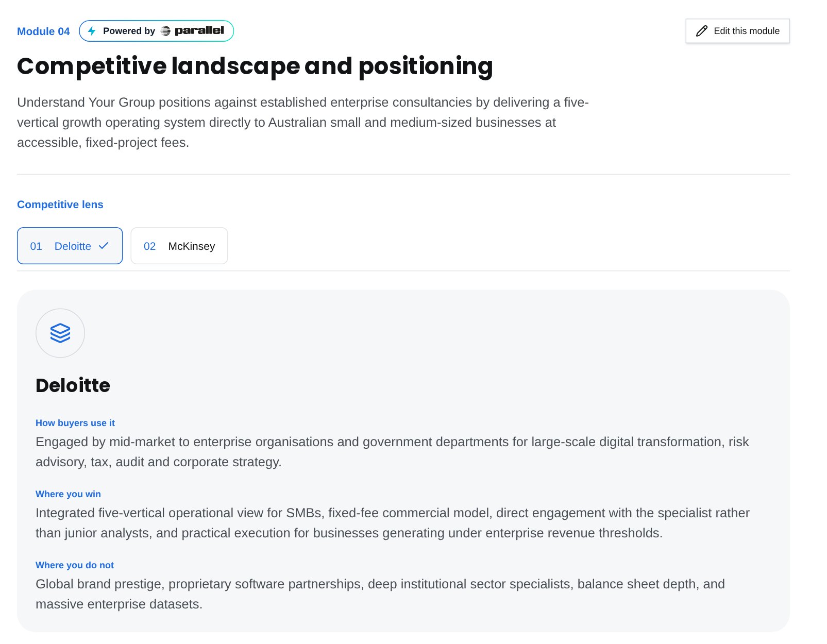Click the stacked layers icon above Deloitte
Viewport: 827px width, 644px height.
pos(60,333)
